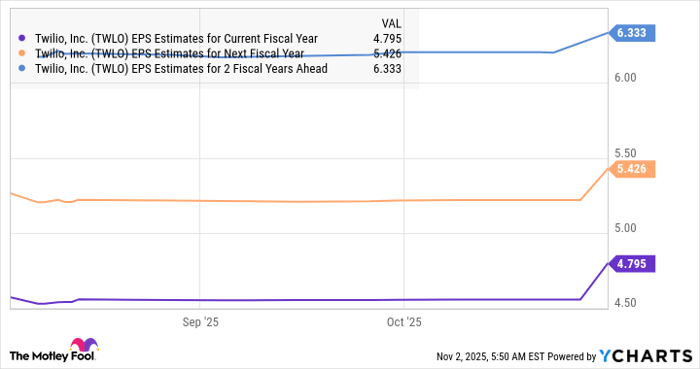Select the 'EPS Estimates for Next Fiscal Year' legend label
Viewport: 700px width, 369px height.
point(170,54)
